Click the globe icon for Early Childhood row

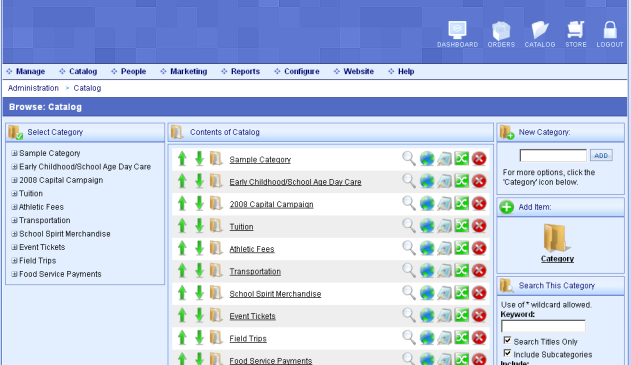pos(427,181)
